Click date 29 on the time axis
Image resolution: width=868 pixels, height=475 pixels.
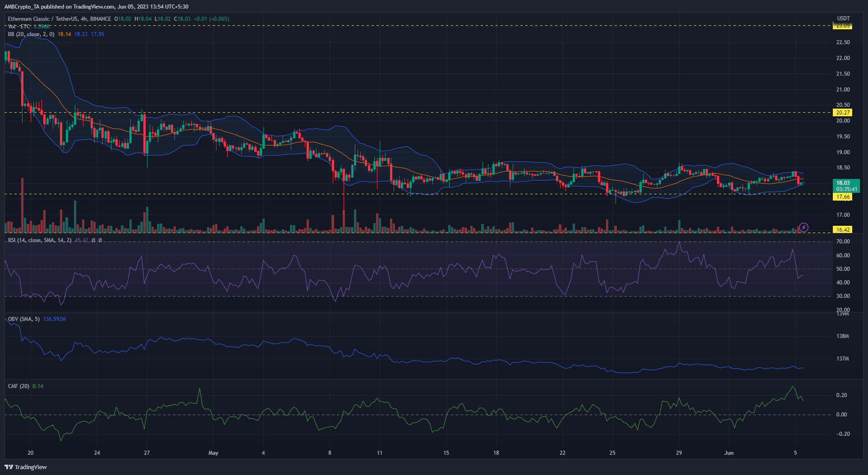pyautogui.click(x=679, y=453)
